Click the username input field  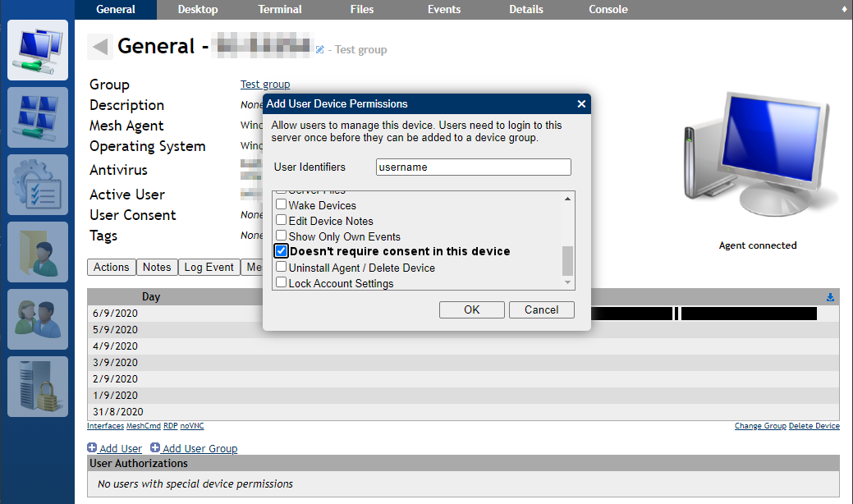[473, 167]
